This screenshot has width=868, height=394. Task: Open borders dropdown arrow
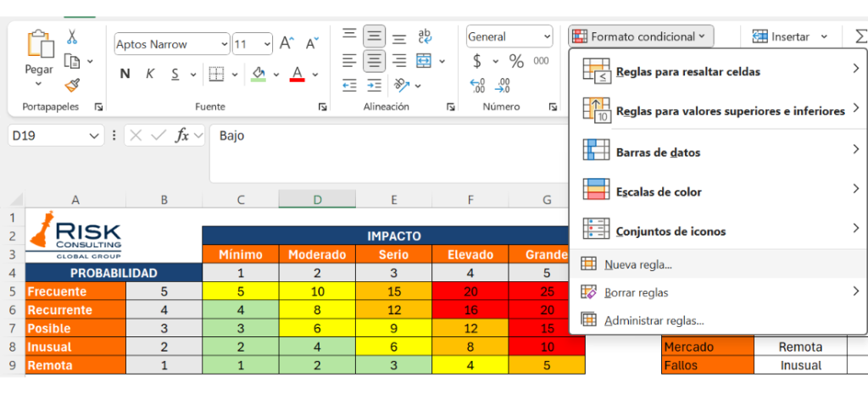234,75
